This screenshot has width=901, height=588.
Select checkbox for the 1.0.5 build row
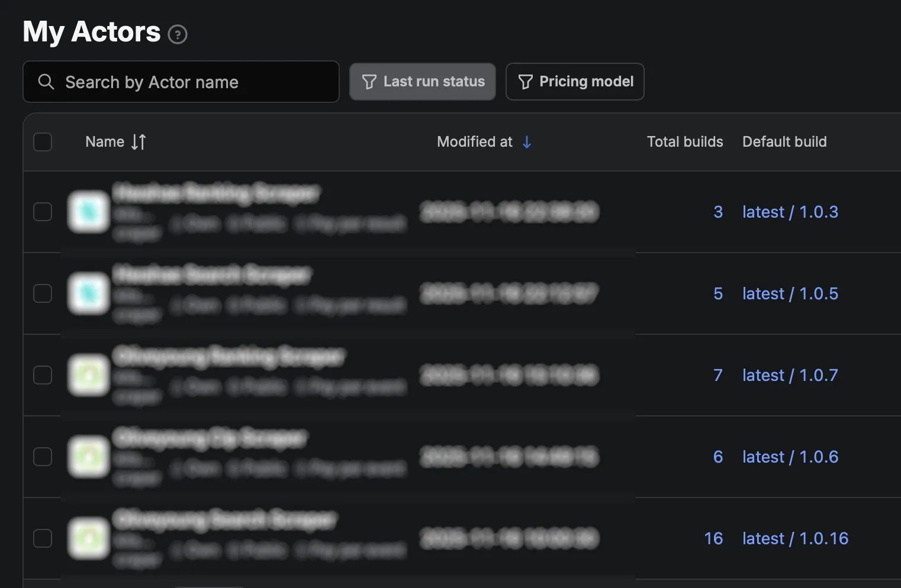[43, 293]
